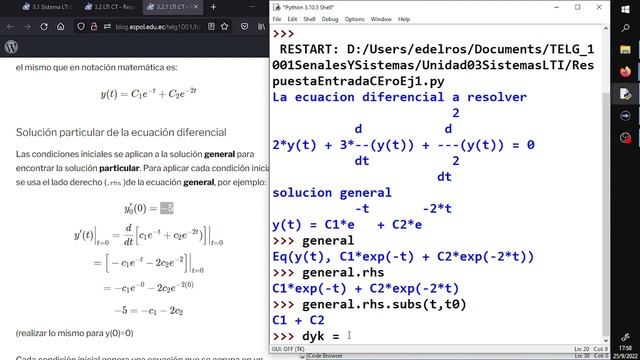Save page to Pocket
Screen dimensions: 640x360
click(x=244, y=27)
